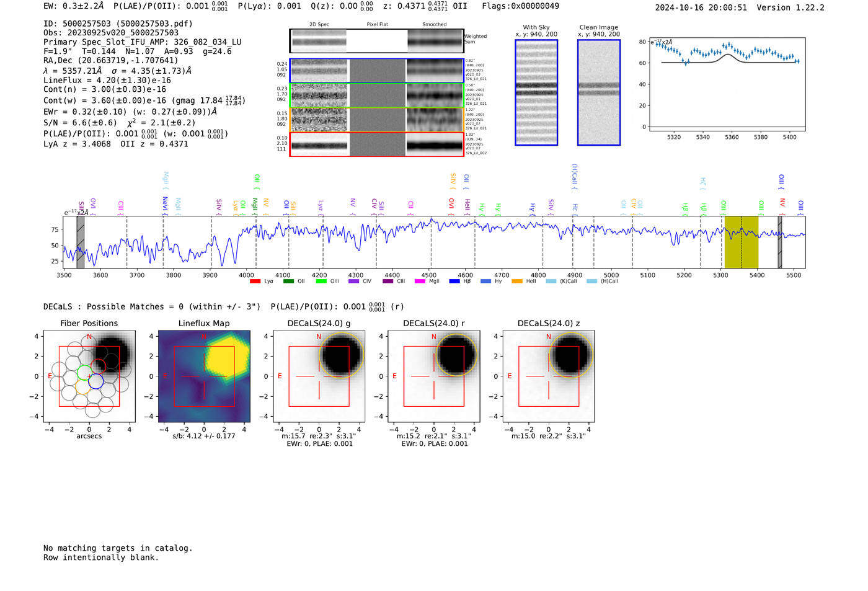Click the emission line fit plot
Viewport: 868px width, 591px height.
[x=727, y=84]
